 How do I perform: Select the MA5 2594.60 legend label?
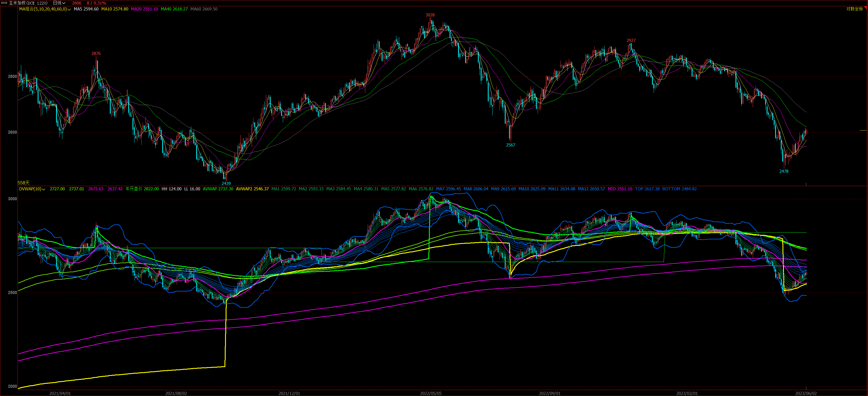[x=86, y=9]
